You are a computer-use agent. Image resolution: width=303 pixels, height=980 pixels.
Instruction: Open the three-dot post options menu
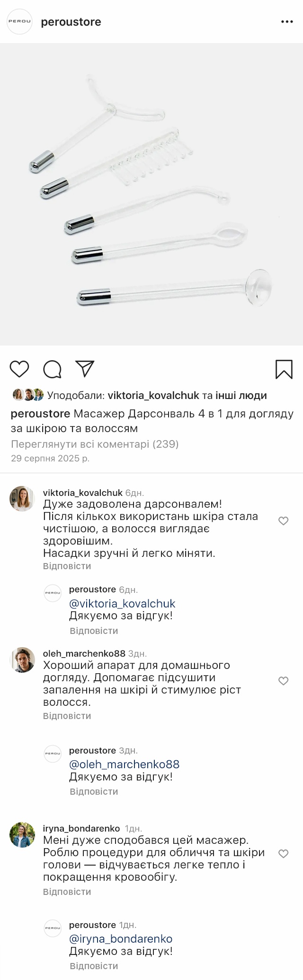click(287, 22)
